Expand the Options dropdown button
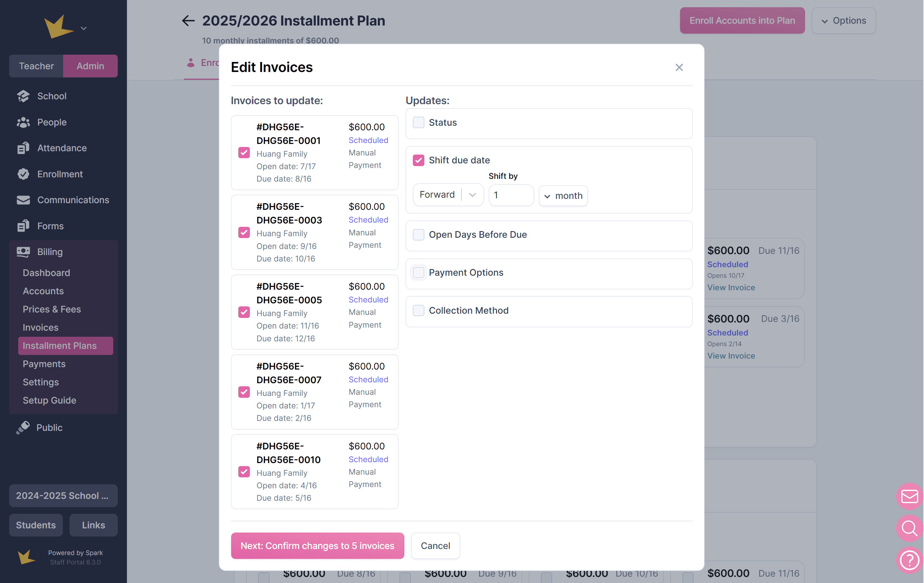 click(844, 21)
